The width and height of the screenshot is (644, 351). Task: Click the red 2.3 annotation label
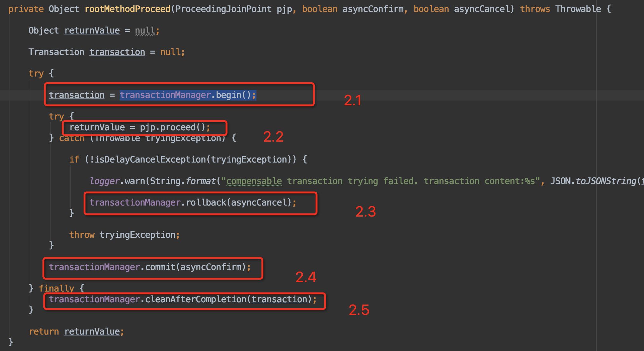[365, 212]
